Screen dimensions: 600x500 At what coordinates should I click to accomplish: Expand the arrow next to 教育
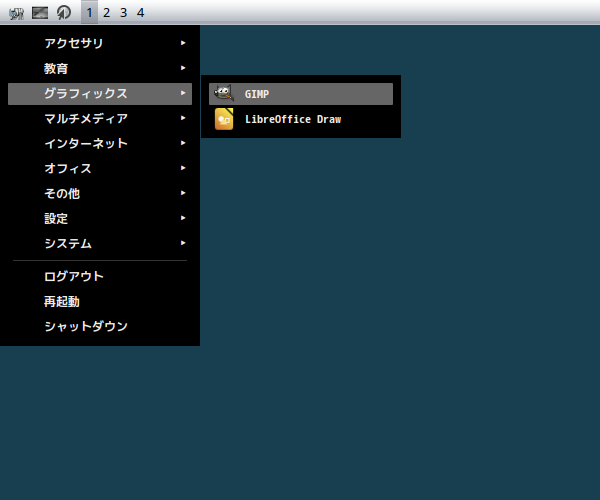coord(183,68)
